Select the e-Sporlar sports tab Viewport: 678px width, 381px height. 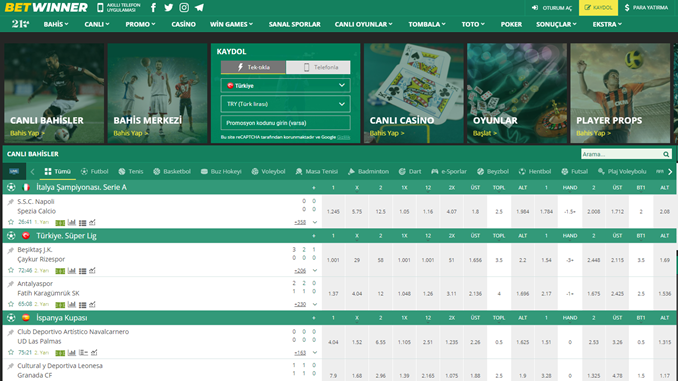[x=449, y=172]
